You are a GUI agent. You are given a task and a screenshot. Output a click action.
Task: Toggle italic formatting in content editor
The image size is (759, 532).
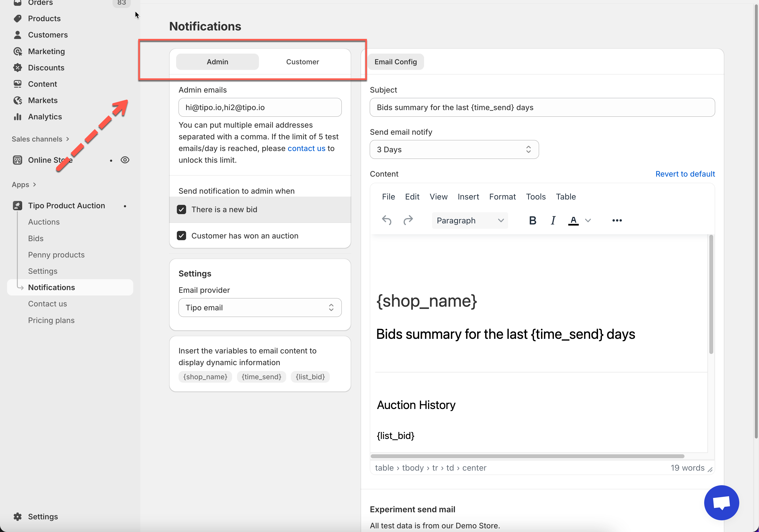coord(553,220)
